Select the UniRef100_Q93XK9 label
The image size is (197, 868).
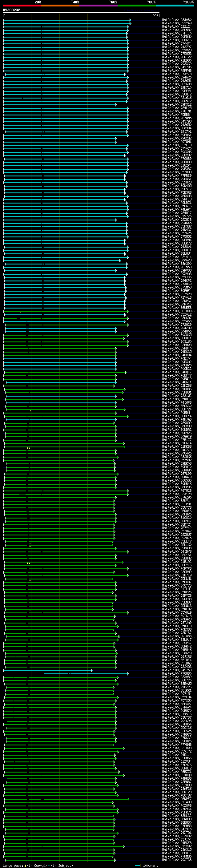tap(177, 64)
